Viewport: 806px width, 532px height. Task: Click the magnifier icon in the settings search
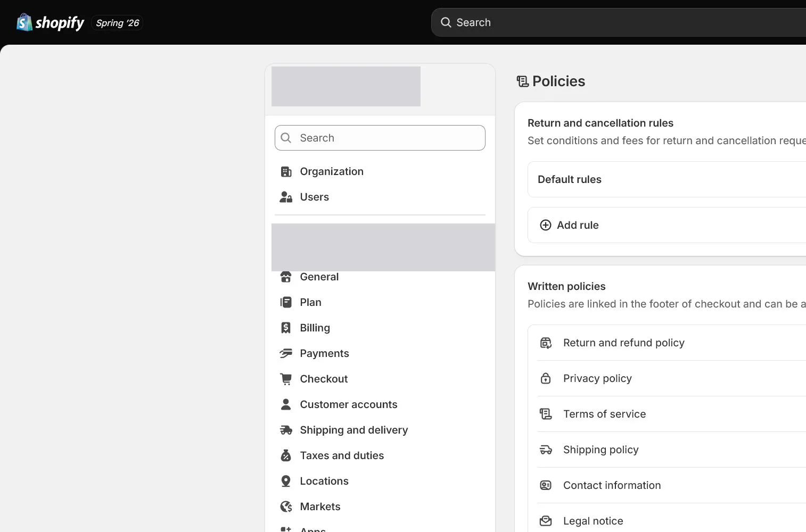286,138
